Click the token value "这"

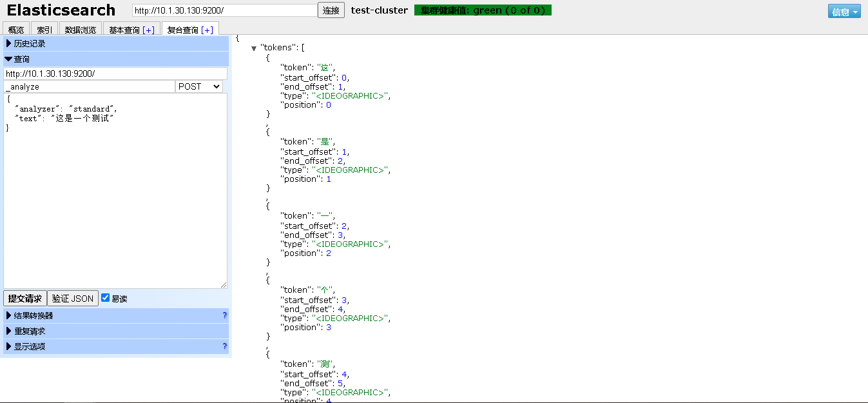[325, 68]
